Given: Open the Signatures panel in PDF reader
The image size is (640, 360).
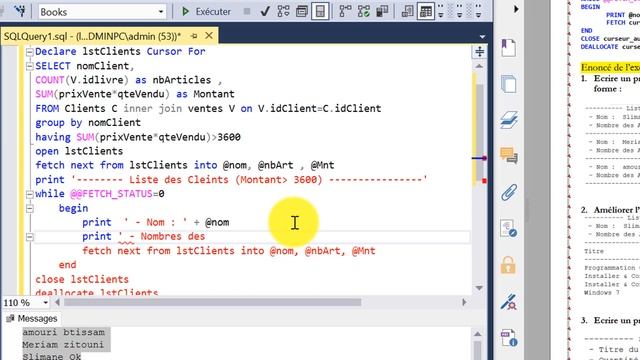Looking at the screenshot, I should 509,228.
